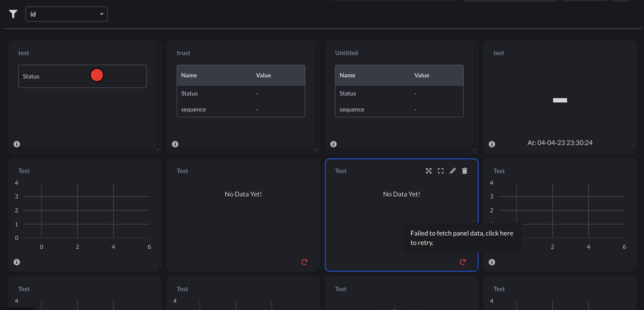
Task: Click info icon on first Test chart panel
Action: tap(17, 262)
